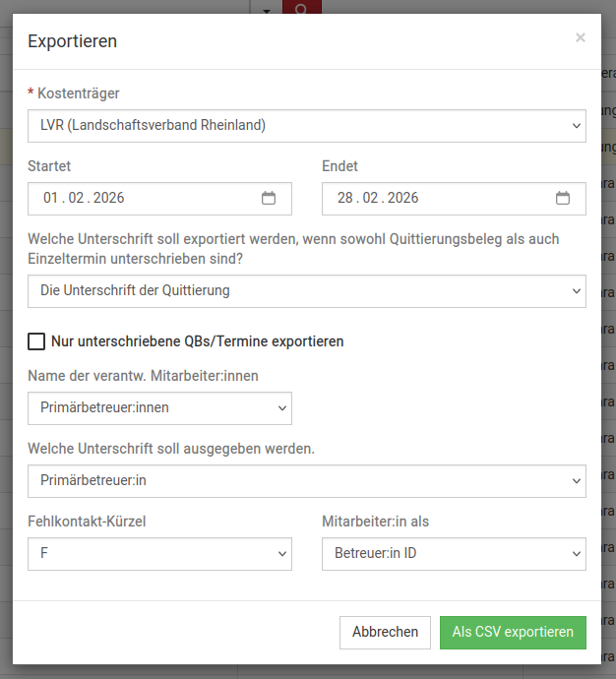Click the red search icon behind the dialog
The image size is (616, 679).
pos(302,8)
